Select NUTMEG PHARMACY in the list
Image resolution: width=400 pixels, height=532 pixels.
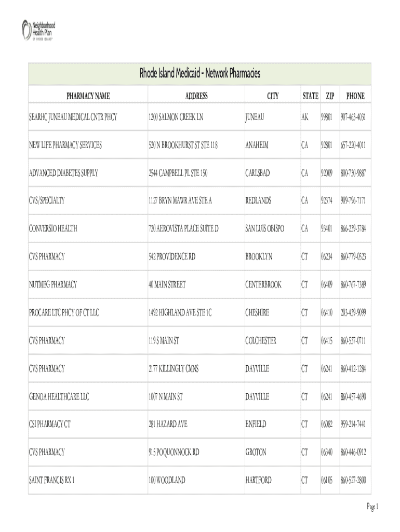53,285
